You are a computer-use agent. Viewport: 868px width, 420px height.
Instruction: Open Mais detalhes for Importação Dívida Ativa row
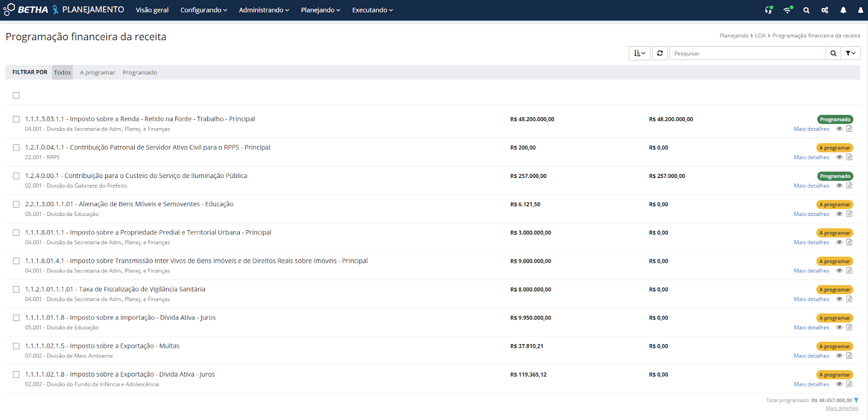[x=811, y=327]
